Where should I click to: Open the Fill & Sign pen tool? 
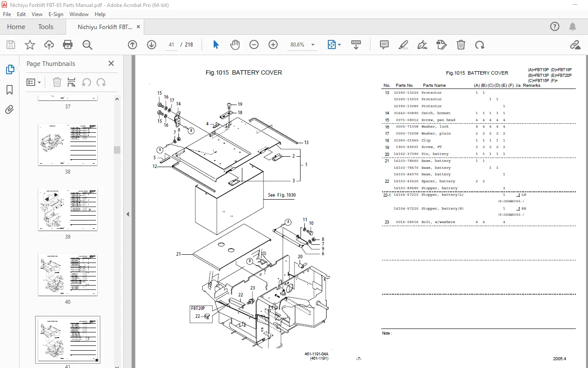[x=422, y=45]
